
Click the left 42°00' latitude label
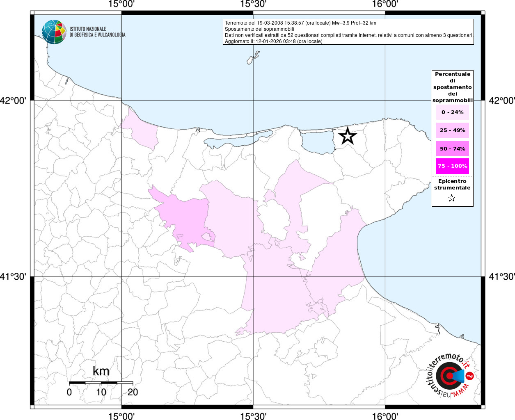coord(13,100)
